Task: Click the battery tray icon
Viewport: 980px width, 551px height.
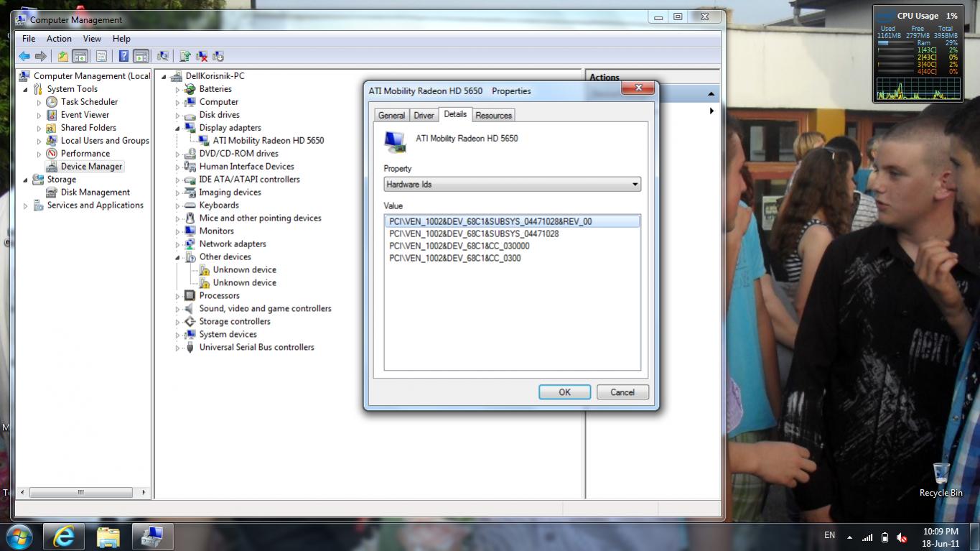Action: (x=885, y=537)
